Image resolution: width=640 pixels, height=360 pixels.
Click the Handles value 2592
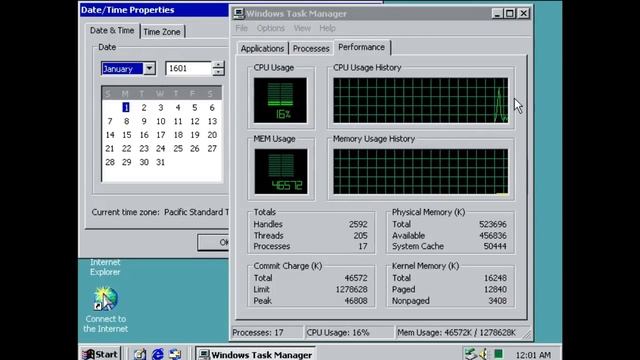358,224
